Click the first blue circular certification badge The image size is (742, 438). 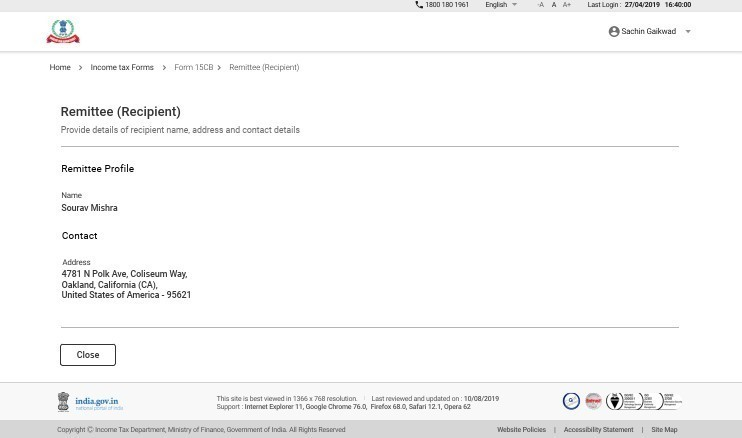tap(571, 401)
